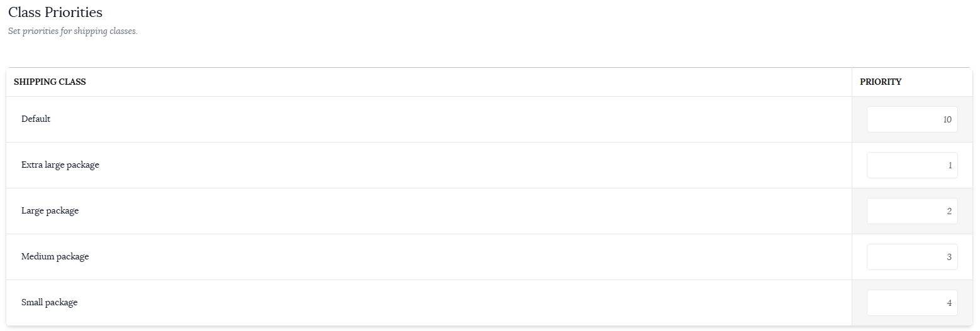Viewport: 980px width, 331px height.
Task: Edit the Small package priority value
Action: [912, 303]
